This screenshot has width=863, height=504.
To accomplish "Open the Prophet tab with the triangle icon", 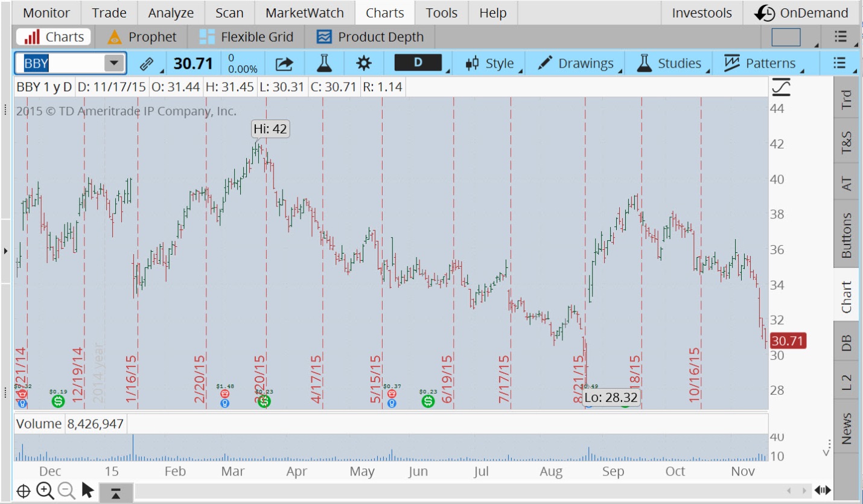I will click(142, 37).
